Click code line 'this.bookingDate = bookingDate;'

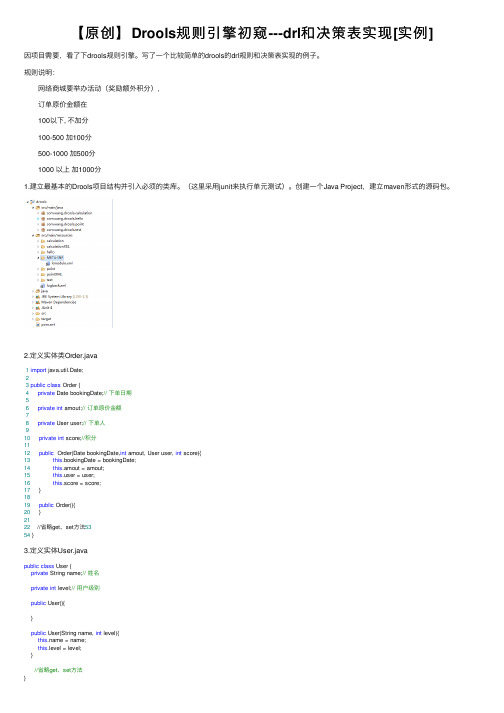pyautogui.click(x=94, y=460)
